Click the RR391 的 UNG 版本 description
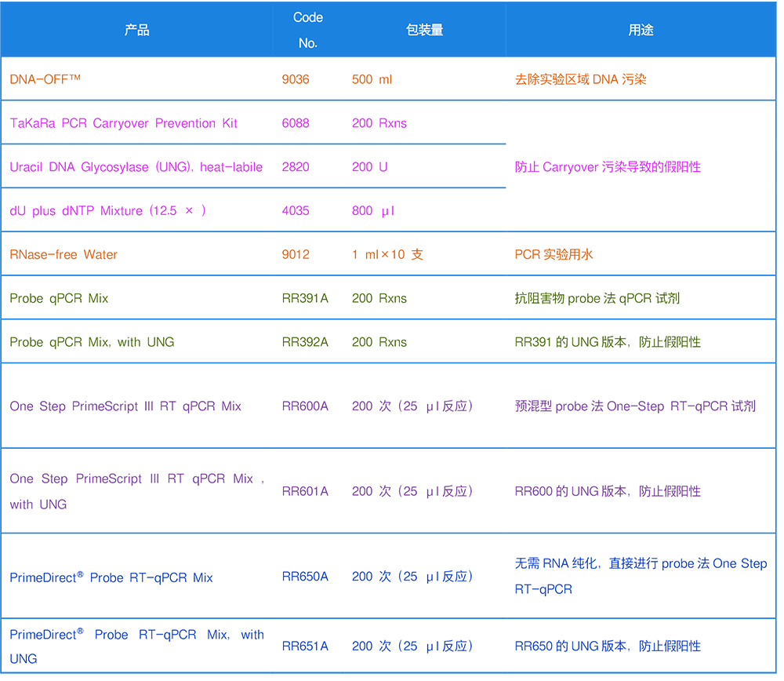Image resolution: width=784 pixels, height=681 pixels. pos(608,342)
